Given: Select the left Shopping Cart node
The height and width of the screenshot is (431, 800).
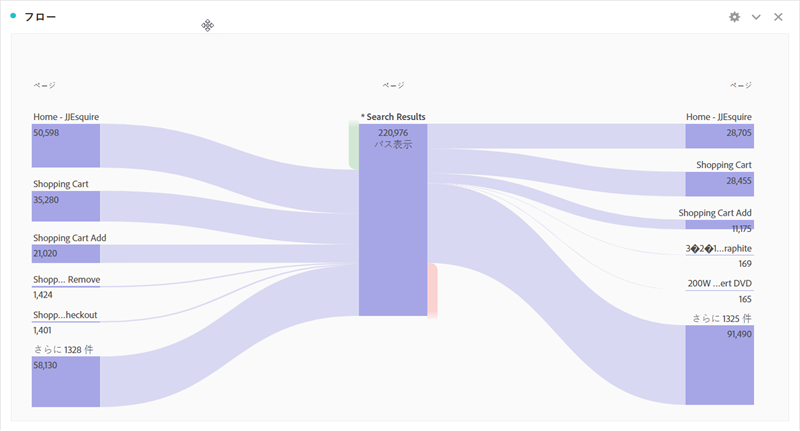Looking at the screenshot, I should [x=66, y=206].
